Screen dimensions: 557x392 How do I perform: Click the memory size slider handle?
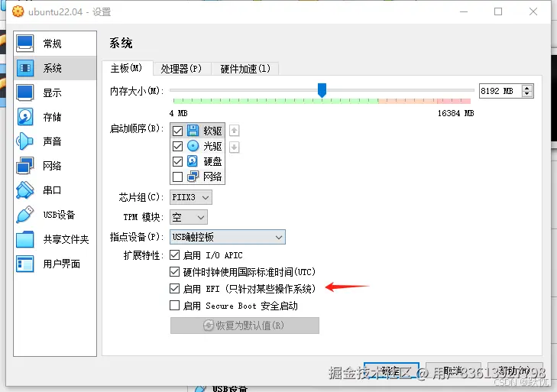click(x=322, y=90)
